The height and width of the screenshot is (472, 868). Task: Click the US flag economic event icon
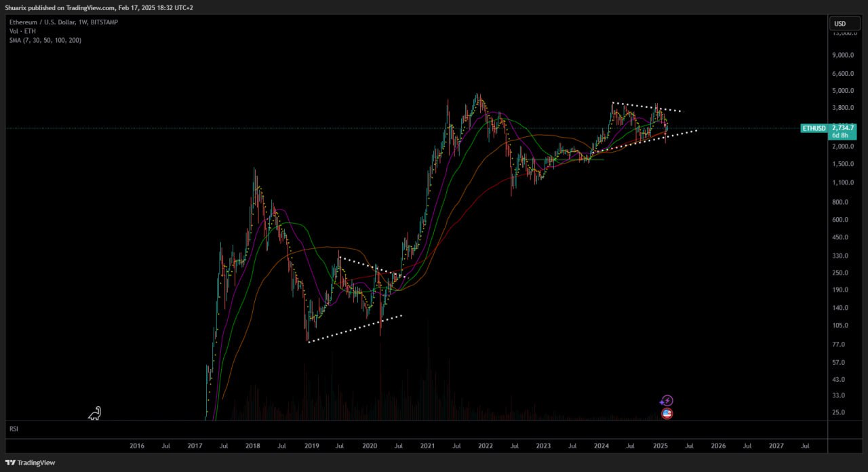pyautogui.click(x=667, y=413)
